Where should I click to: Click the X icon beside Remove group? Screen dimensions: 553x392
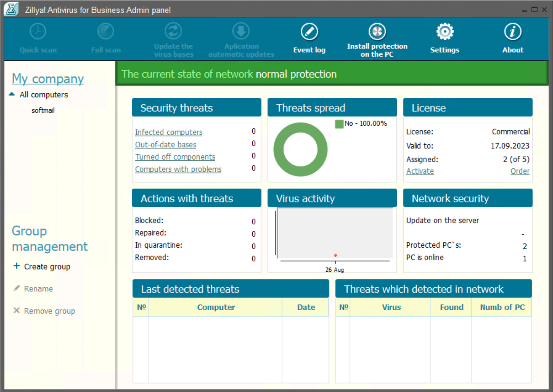pyautogui.click(x=16, y=310)
